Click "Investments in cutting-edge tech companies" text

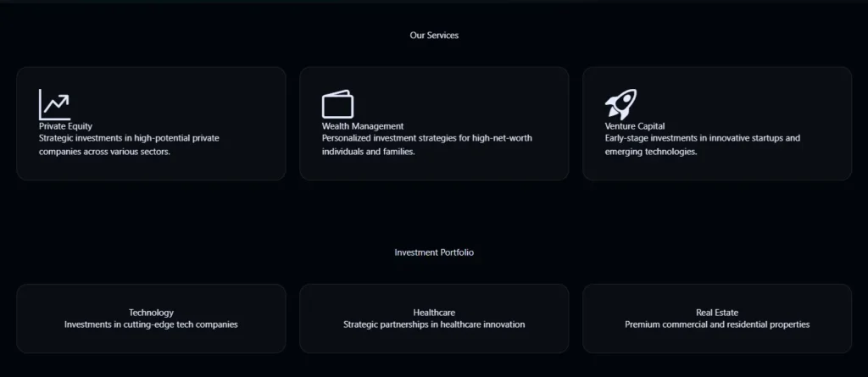coord(151,324)
